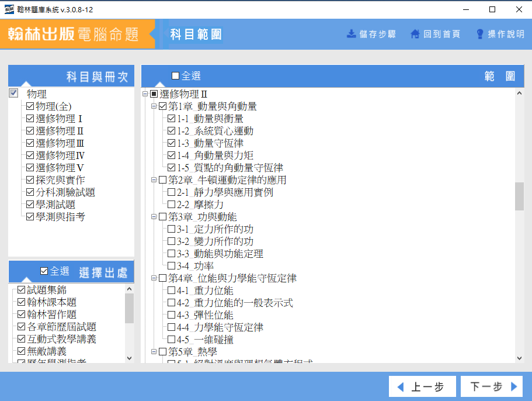This screenshot has height=401, width=532.
Task: Click the home icon beside 回到首頁
Action: tap(415, 34)
